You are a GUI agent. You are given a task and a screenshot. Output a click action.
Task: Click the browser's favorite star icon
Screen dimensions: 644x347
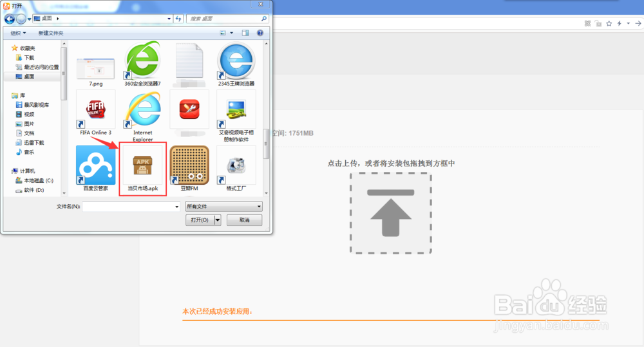[609, 23]
